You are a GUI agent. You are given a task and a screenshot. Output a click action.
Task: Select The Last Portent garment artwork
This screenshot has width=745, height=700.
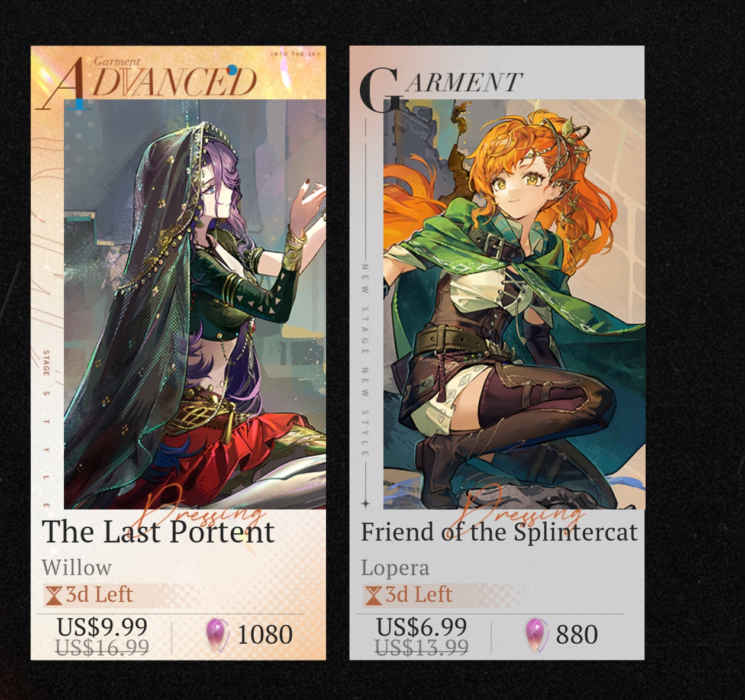[195, 304]
